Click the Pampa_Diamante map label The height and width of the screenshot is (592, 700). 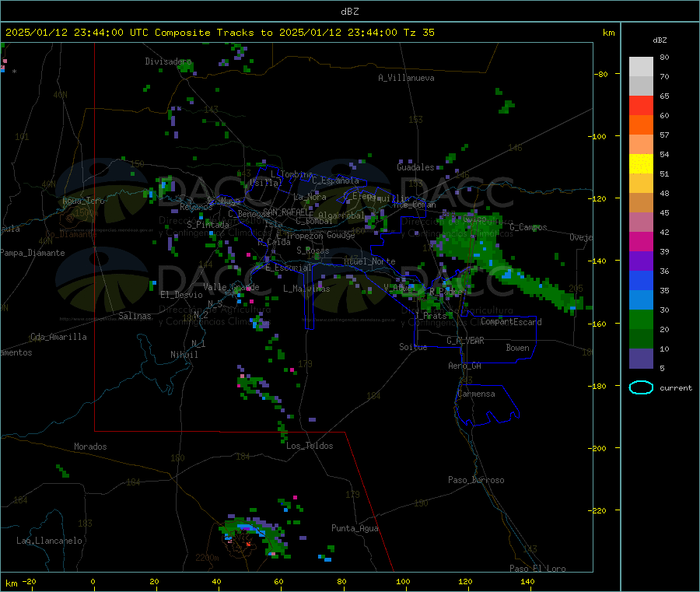click(x=33, y=253)
